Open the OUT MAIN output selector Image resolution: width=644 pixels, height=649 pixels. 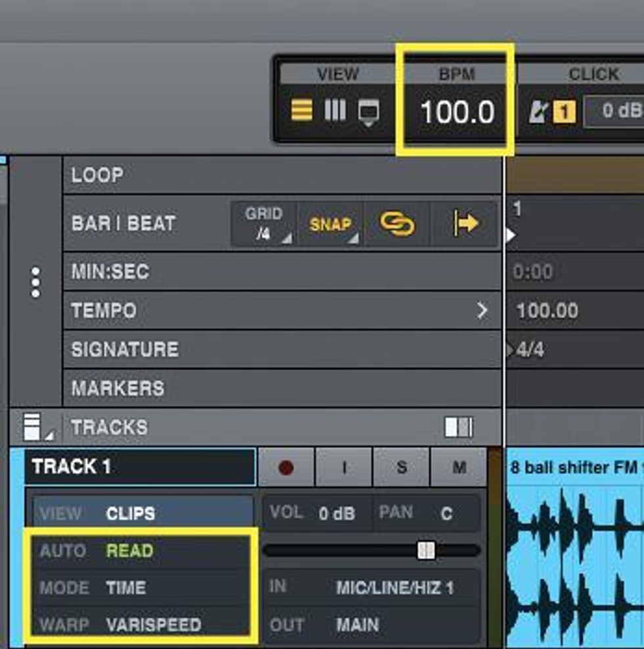tap(371, 625)
